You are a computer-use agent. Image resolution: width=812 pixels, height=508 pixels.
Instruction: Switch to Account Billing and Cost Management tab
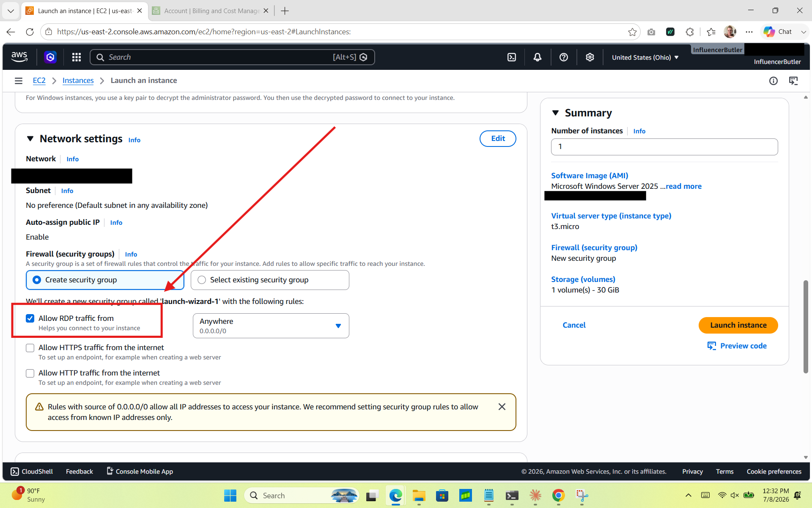(x=210, y=11)
